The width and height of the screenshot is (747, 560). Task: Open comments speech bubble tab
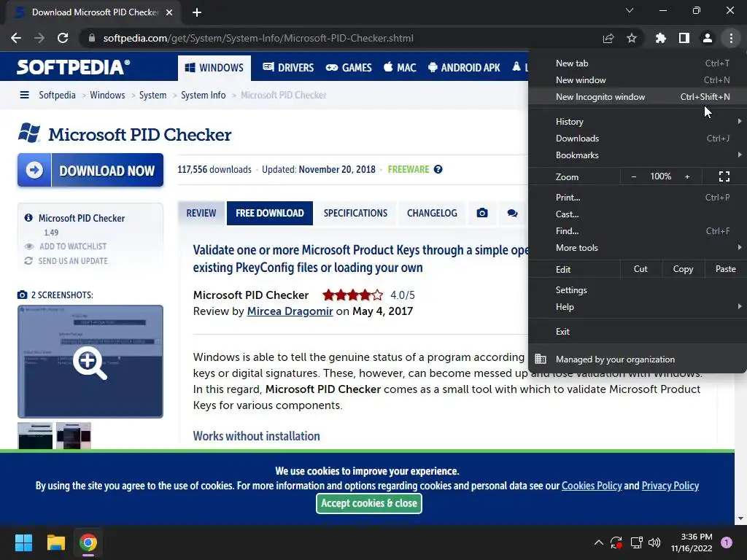point(512,213)
